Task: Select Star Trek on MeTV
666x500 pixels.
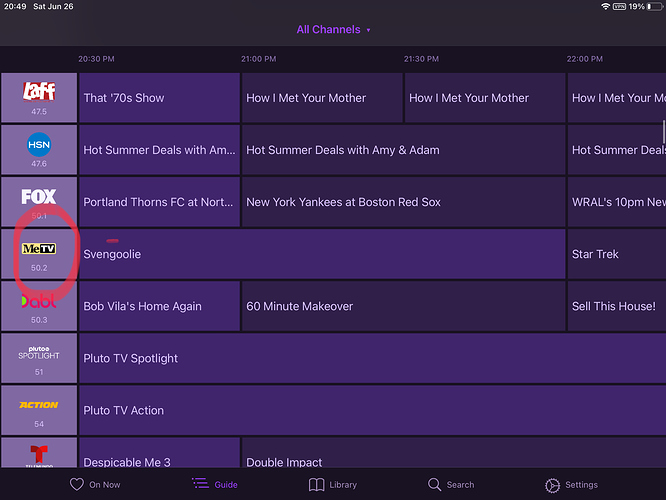Action: coord(615,254)
